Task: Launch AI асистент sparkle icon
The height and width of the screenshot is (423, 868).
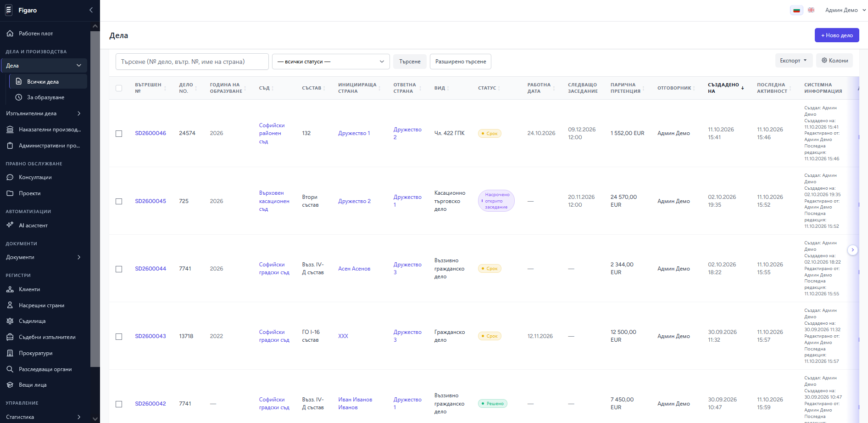Action: pyautogui.click(x=10, y=225)
